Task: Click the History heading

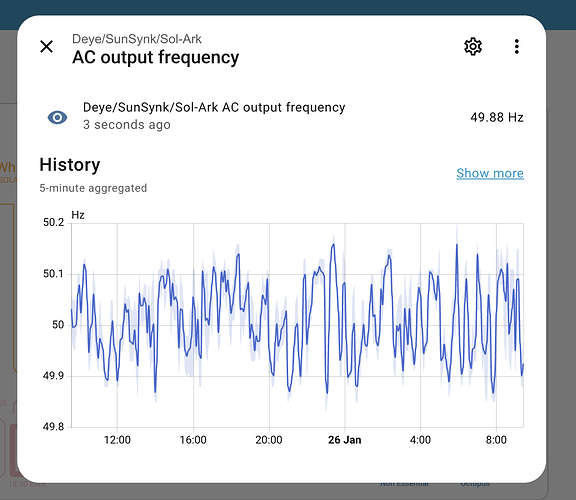Action: click(70, 165)
